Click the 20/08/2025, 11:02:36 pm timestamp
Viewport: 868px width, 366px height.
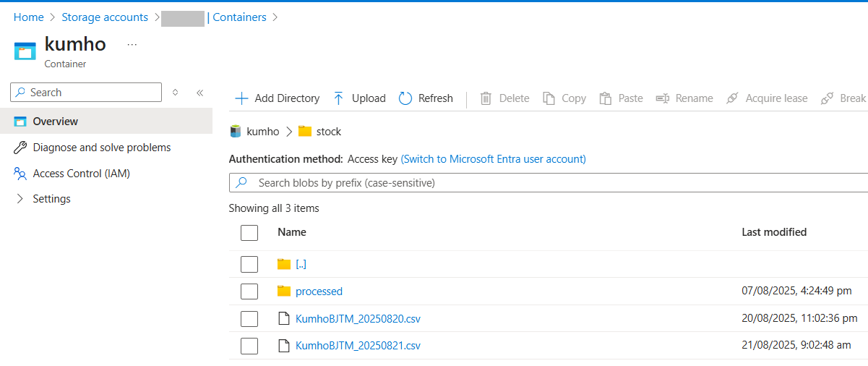(800, 318)
